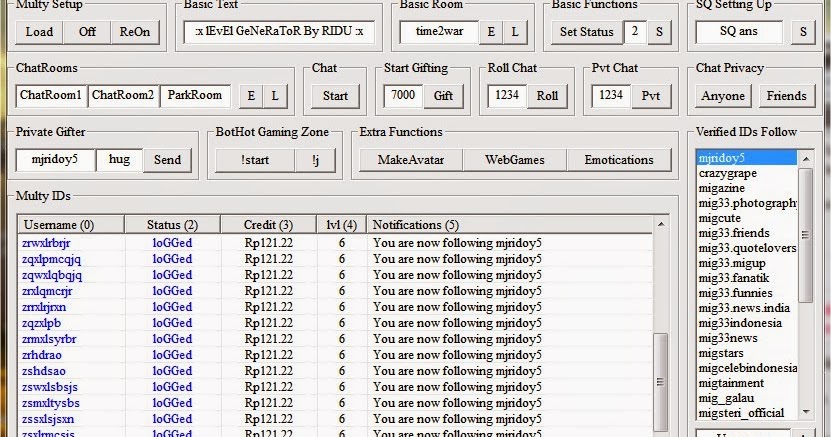Viewport: 831px width, 437px height.
Task: Click the Pvt button
Action: coord(651,96)
